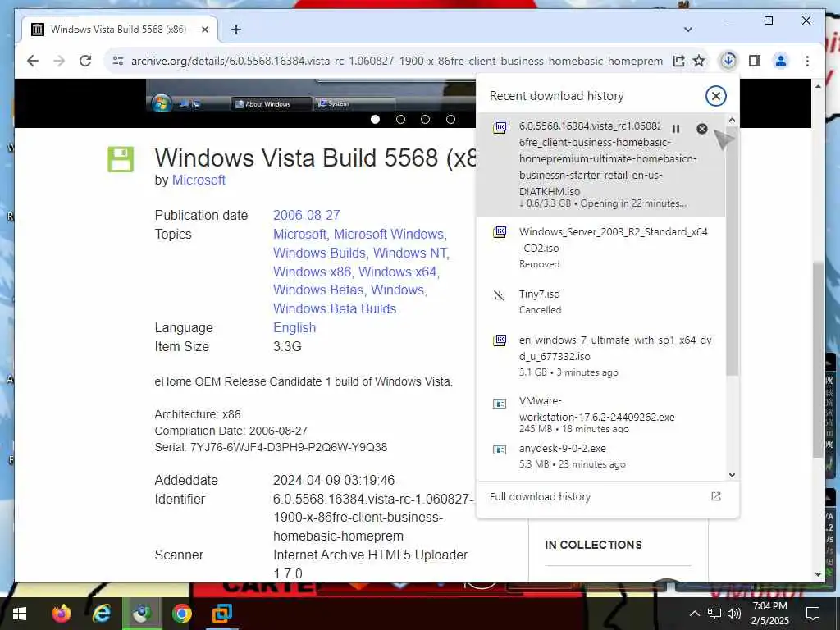Click the address bar URL

[396, 61]
